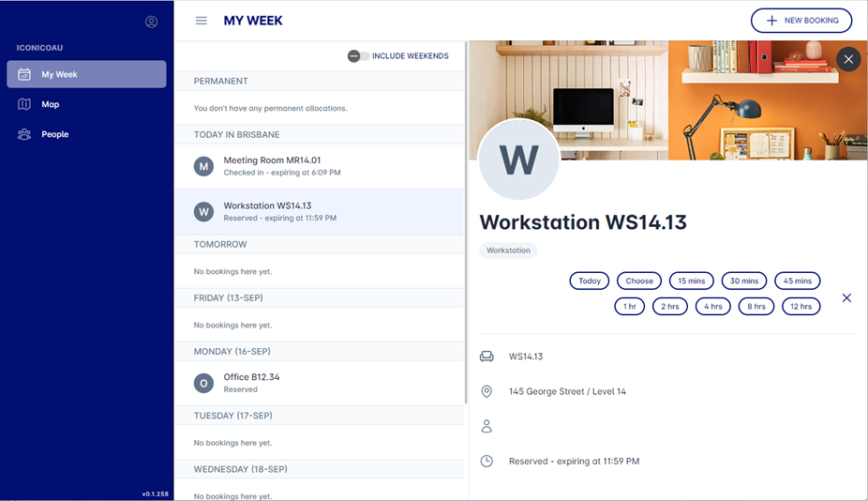Click the person icon in details
Viewport: 868px width, 501px height.
click(x=486, y=426)
